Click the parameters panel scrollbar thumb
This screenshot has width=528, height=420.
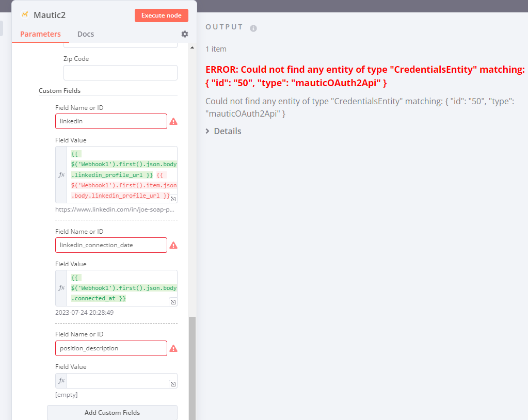[x=192, y=368]
